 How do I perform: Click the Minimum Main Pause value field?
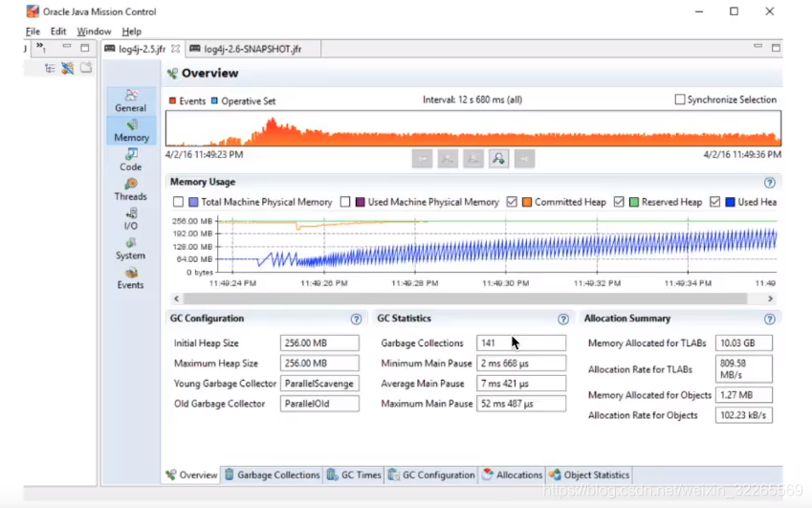521,363
